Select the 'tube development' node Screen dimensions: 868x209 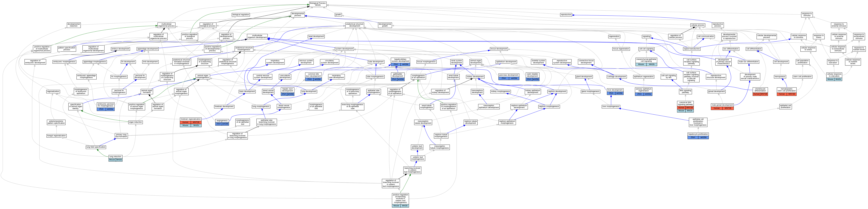pos(376,62)
